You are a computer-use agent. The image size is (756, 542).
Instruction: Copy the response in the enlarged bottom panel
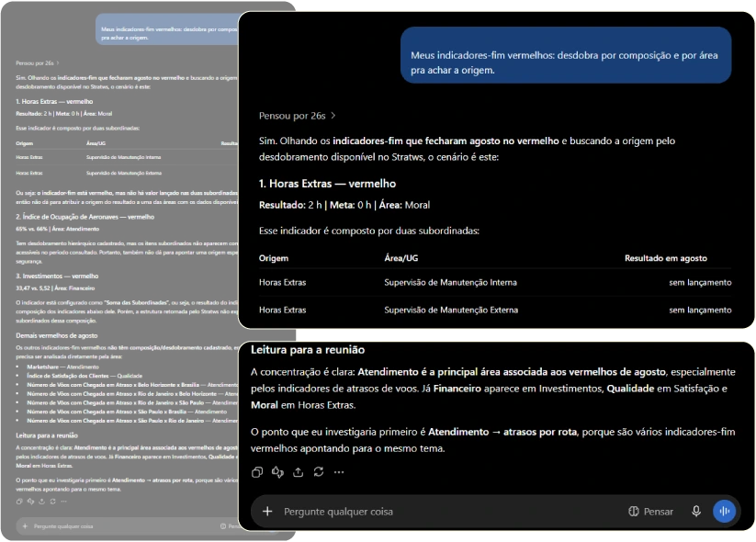tap(257, 472)
